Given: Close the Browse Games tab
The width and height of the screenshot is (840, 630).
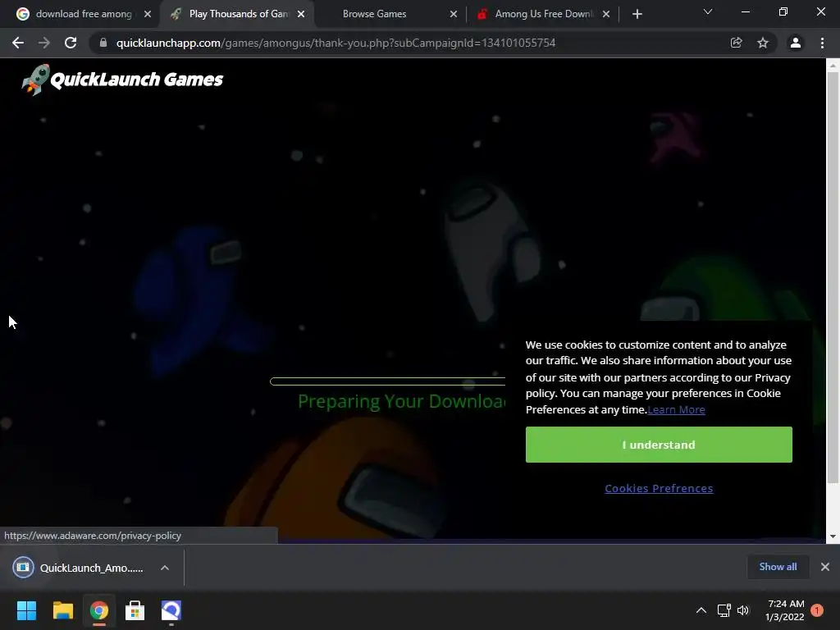Looking at the screenshot, I should click(x=454, y=14).
